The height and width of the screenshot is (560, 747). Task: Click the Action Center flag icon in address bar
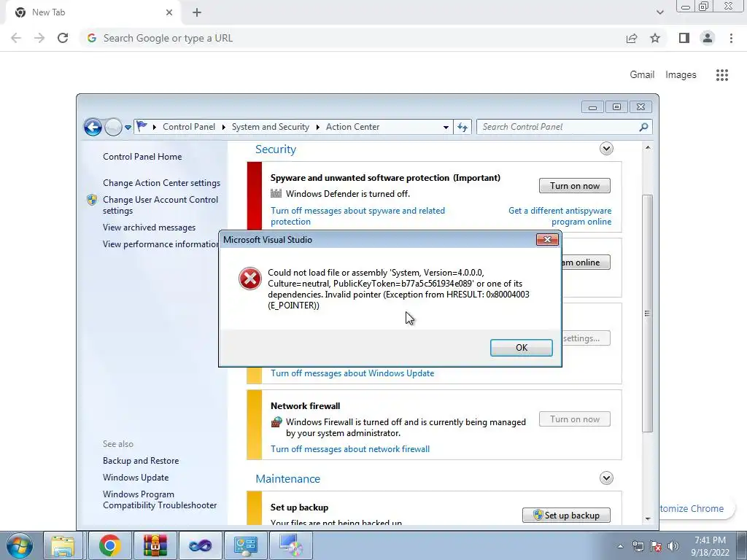tap(142, 127)
